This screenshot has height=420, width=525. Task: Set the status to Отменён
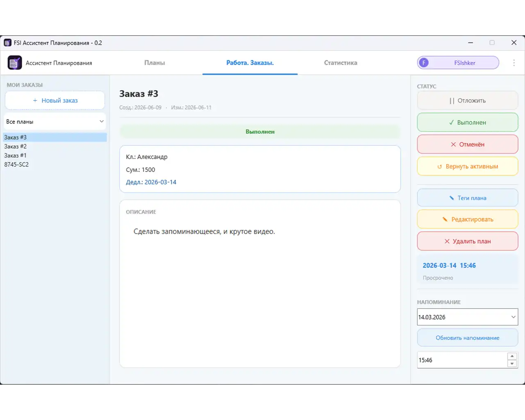[468, 144]
